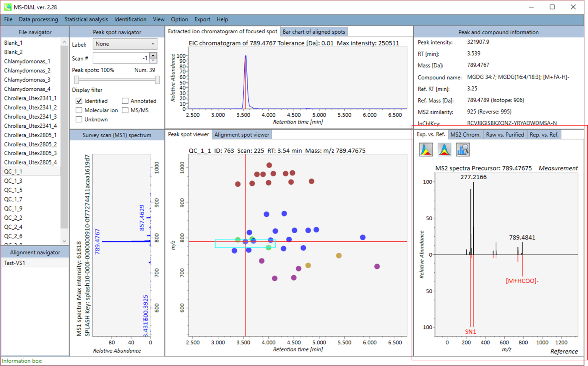
Task: Click the second colored peak icon
Action: click(x=444, y=149)
